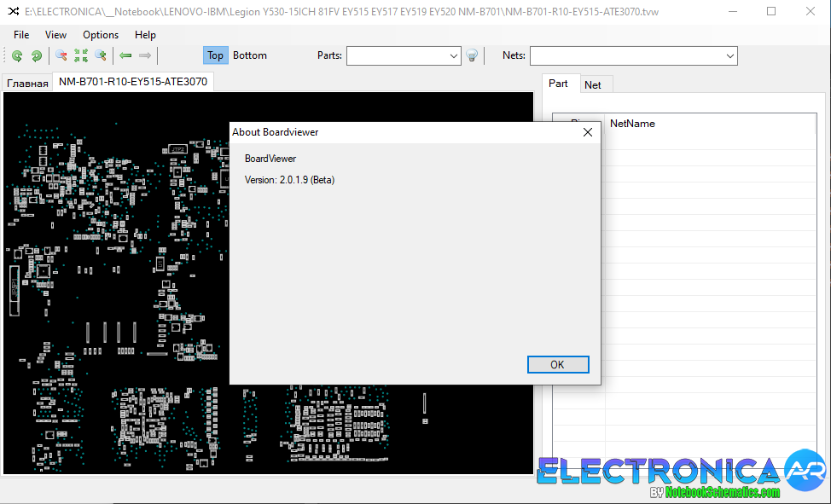Viewport: 831px width, 504px height.
Task: Open the Parts dropdown list
Action: 454,56
